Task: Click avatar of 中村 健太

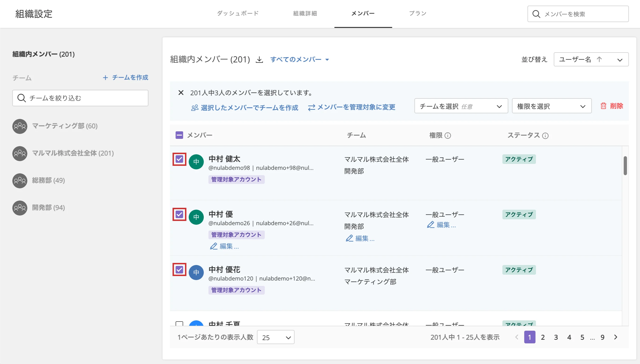Action: click(x=196, y=162)
